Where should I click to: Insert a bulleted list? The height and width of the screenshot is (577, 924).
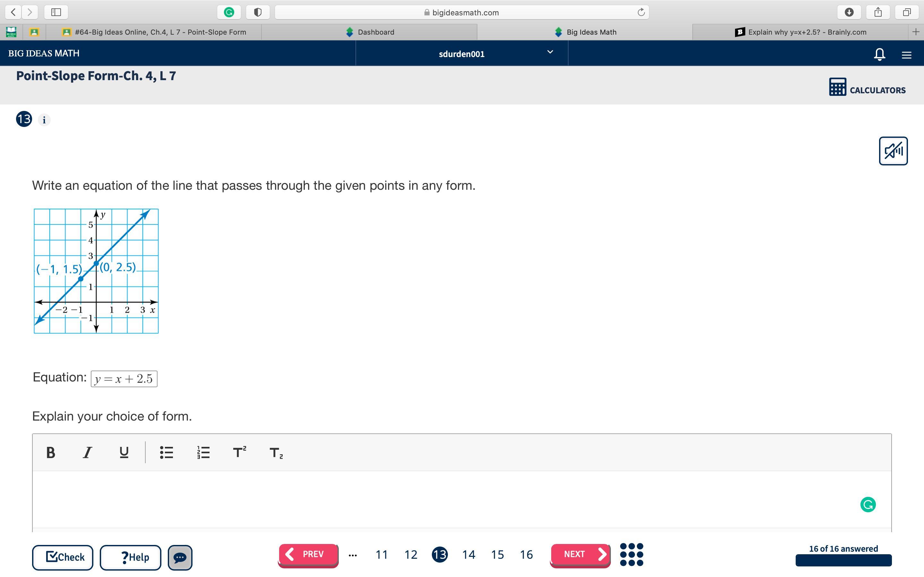tap(167, 453)
